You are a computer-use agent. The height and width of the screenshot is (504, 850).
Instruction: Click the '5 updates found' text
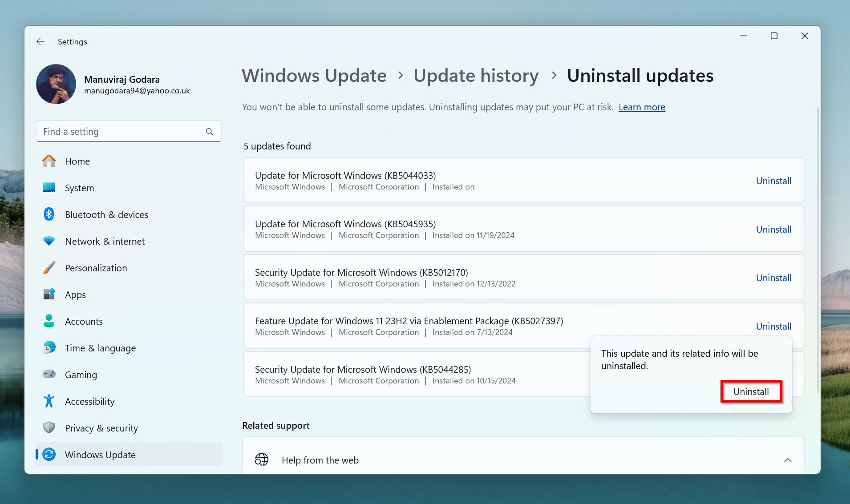pos(277,146)
